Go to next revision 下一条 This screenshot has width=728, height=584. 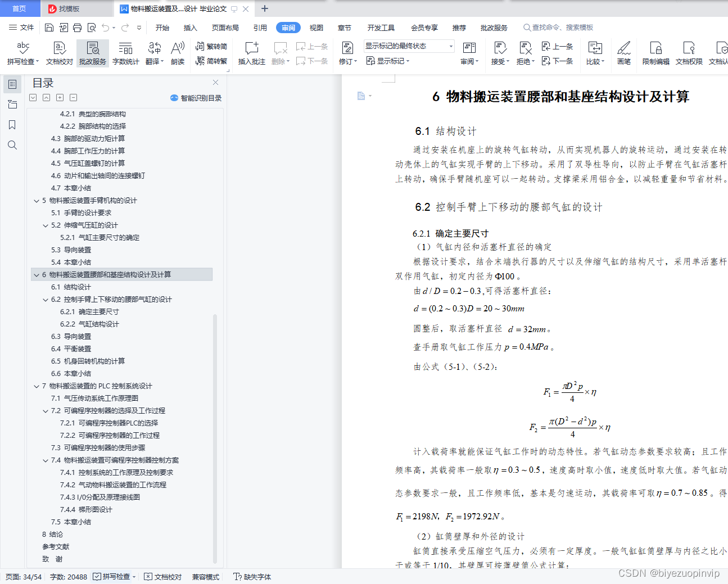[x=557, y=61]
